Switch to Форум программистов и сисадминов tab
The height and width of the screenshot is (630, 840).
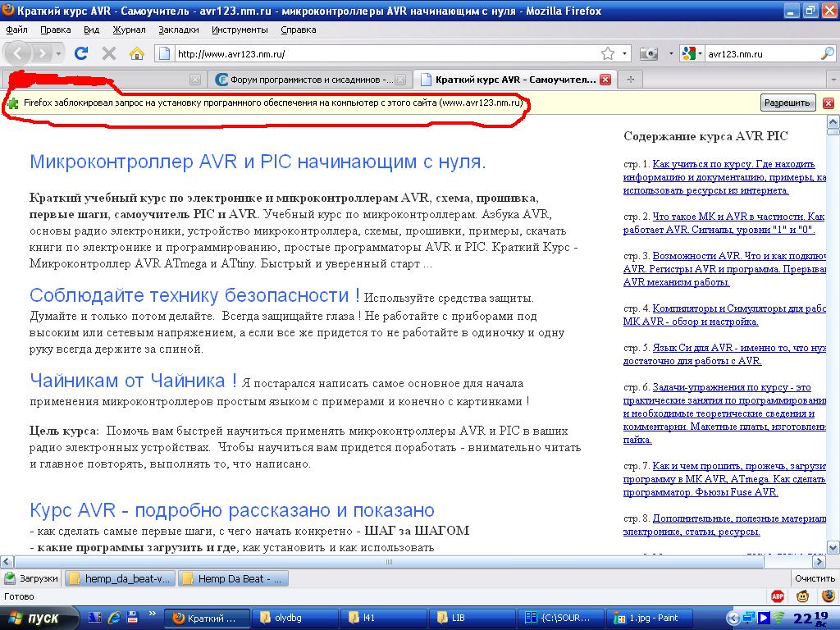click(x=311, y=80)
